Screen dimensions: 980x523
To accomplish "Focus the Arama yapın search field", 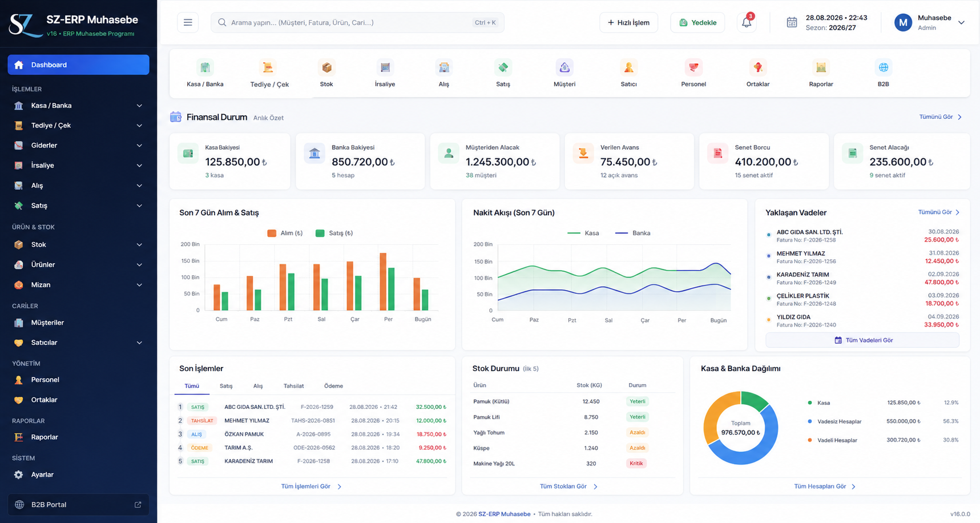I will tap(357, 22).
